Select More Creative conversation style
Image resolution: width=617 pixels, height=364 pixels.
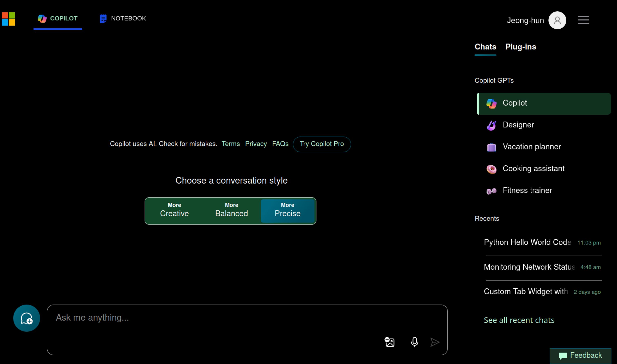tap(174, 210)
